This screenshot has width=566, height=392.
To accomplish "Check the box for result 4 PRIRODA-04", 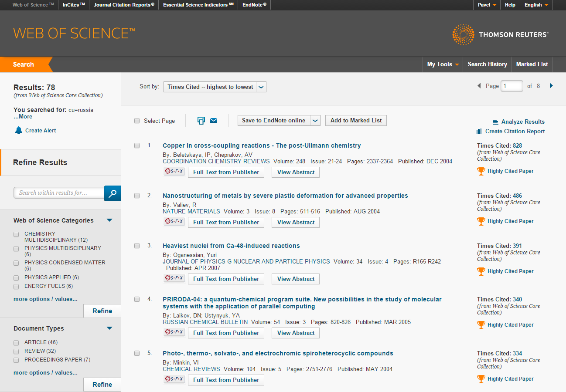I will 137,299.
